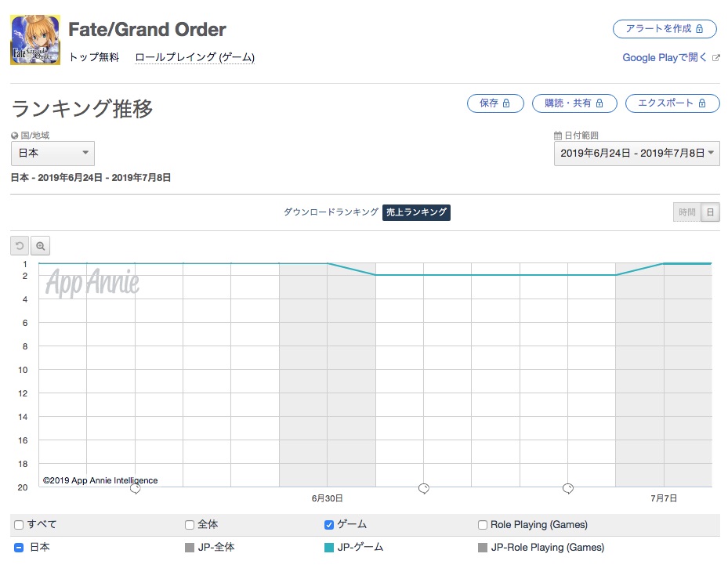728x579 pixels.
Task: Switch granularity to 時間
Action: coord(687,212)
